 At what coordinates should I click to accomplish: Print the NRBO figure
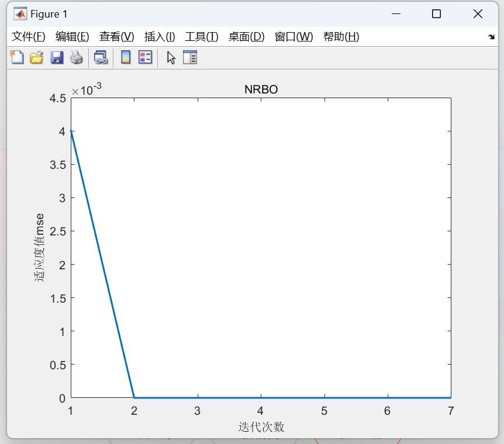pyautogui.click(x=77, y=57)
